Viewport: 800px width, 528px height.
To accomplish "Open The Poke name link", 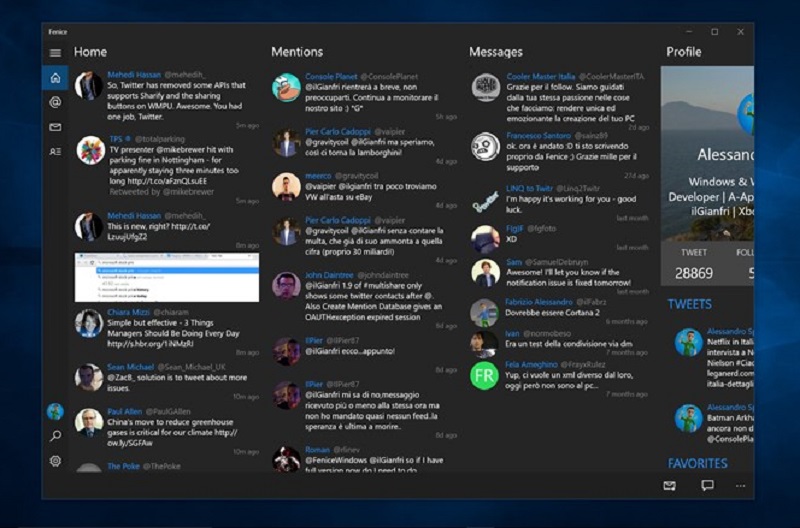I will click(x=123, y=466).
